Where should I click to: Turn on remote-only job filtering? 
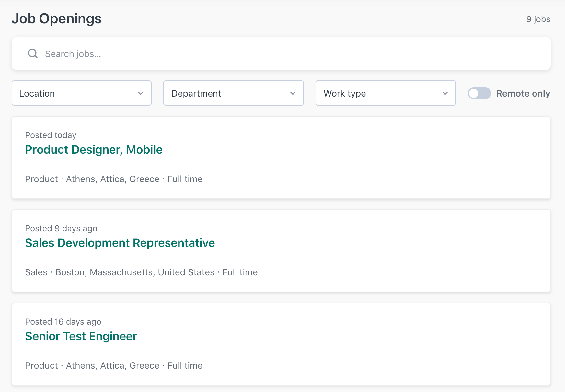479,94
